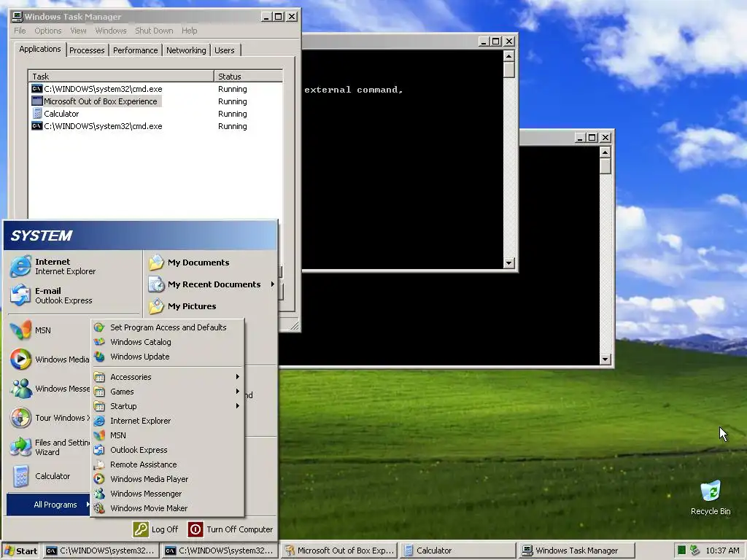Open All Programs menu entry
Image resolution: width=747 pixels, height=560 pixels.
point(49,505)
